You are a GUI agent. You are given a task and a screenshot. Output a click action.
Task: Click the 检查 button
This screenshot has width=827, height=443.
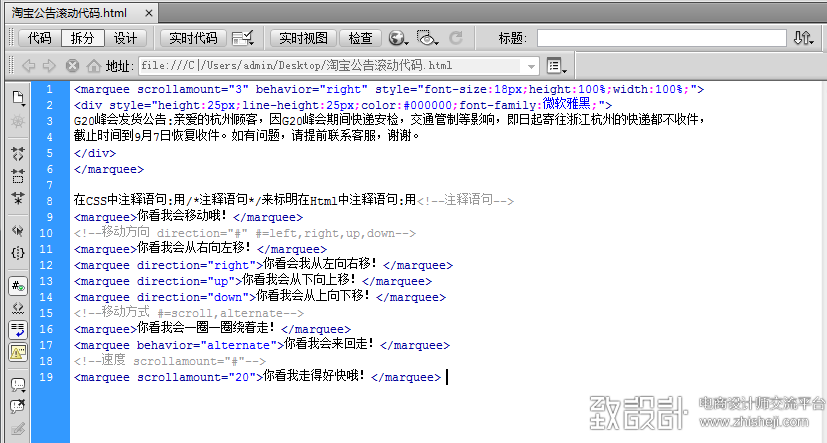361,38
